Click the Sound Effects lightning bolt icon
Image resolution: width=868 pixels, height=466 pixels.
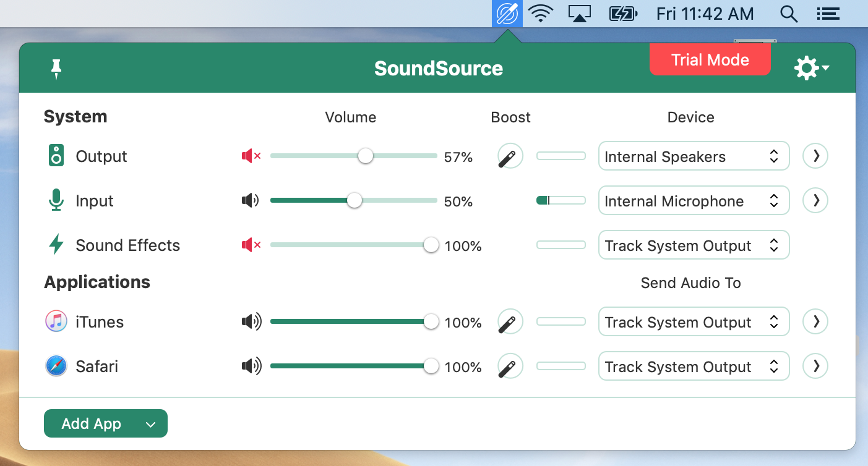point(56,245)
